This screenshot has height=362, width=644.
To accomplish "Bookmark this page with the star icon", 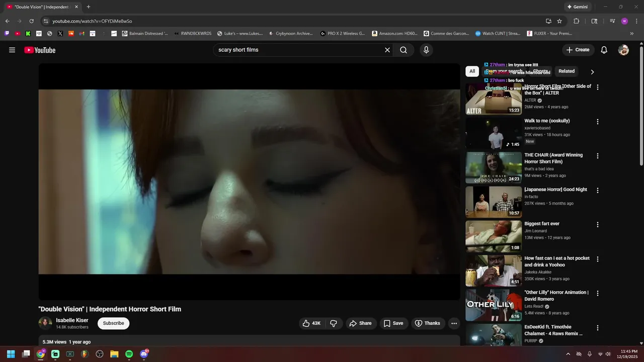I will pos(559,21).
